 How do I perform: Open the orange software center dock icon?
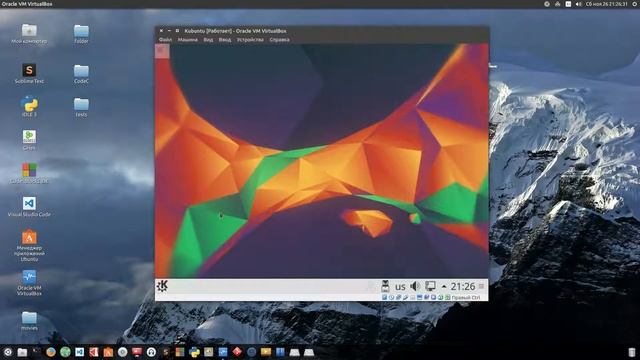point(108,352)
